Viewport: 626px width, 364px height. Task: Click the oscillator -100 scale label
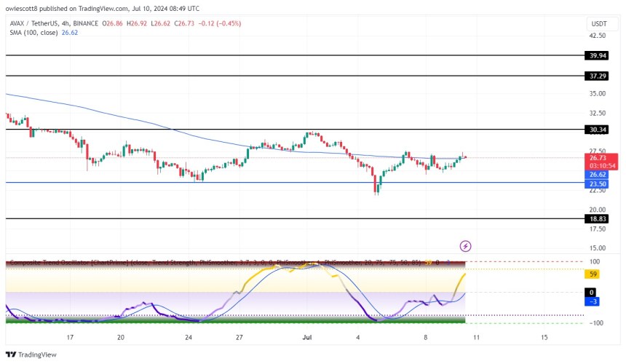pos(595,323)
